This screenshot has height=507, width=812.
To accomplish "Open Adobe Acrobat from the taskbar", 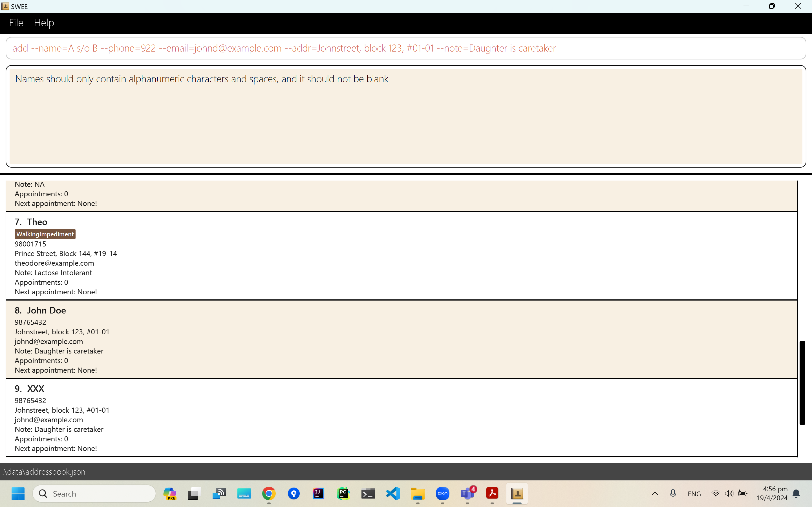I will tap(492, 493).
